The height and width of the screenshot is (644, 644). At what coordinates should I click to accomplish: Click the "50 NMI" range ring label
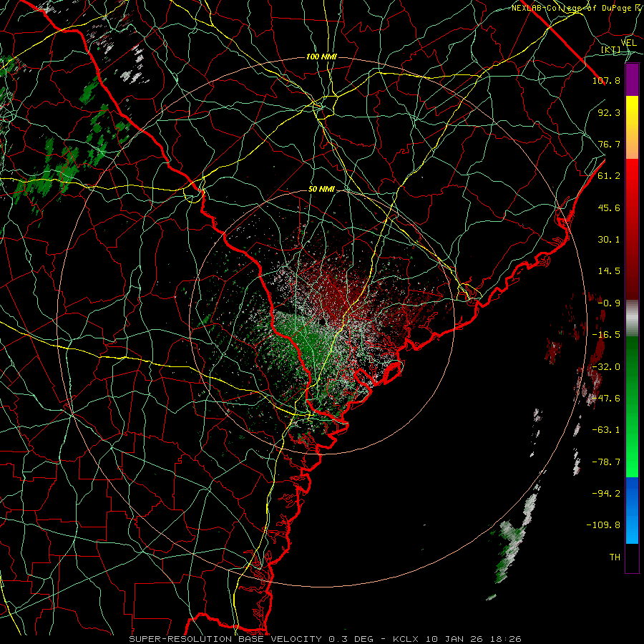tap(321, 190)
